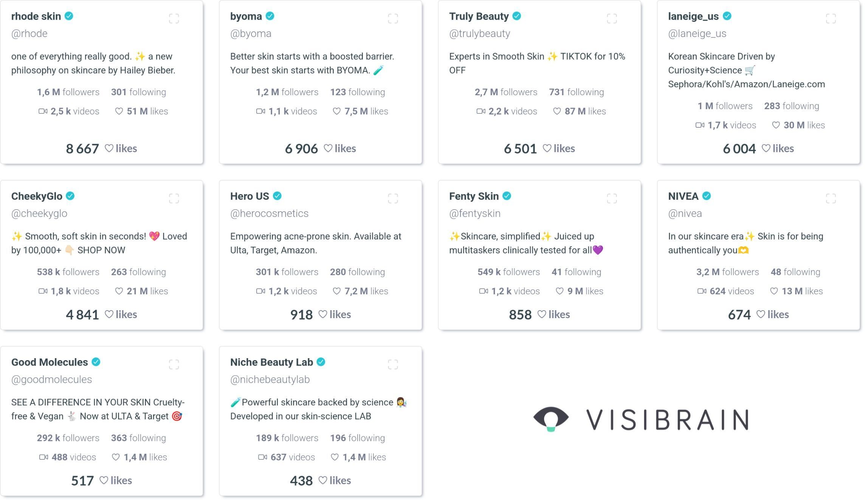Click the verified badge next to byoma
This screenshot has height=504, width=868.
click(270, 16)
